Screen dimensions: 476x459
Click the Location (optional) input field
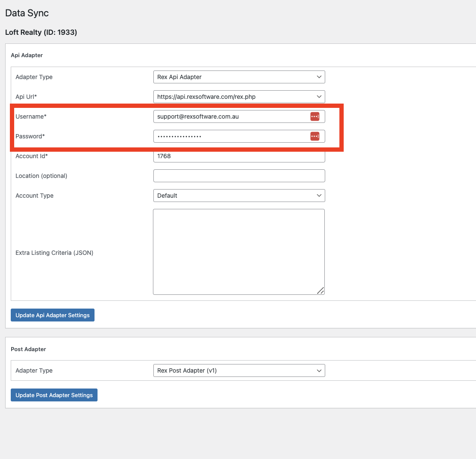pyautogui.click(x=239, y=176)
